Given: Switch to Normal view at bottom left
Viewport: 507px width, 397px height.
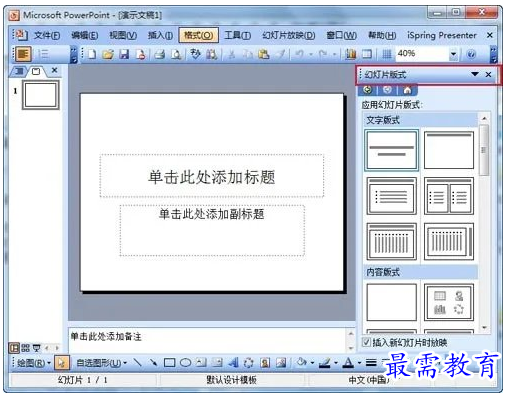Looking at the screenshot, I should 14,348.
